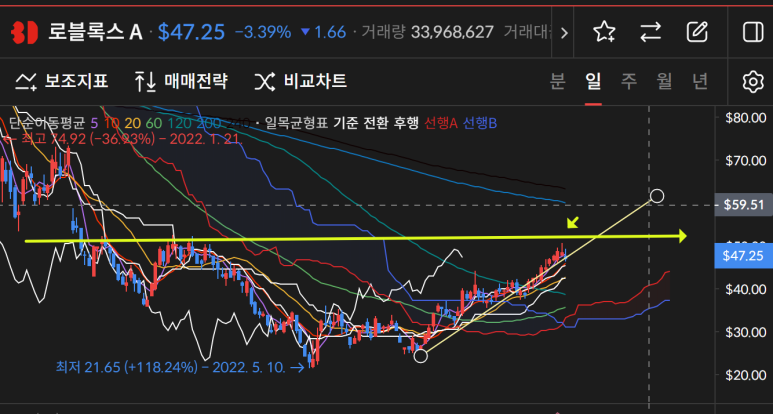This screenshot has width=773, height=414.
Task: Open 비교차트 comparison chart
Action: pos(301,81)
